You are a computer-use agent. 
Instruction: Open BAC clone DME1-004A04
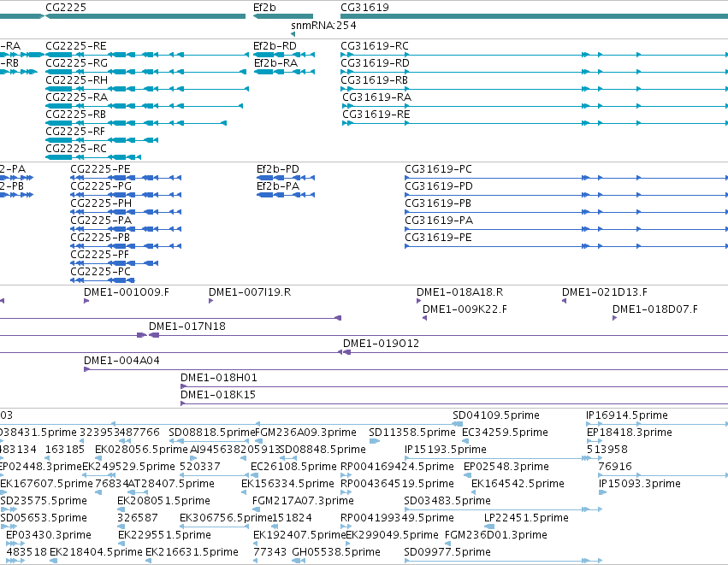tap(121, 362)
